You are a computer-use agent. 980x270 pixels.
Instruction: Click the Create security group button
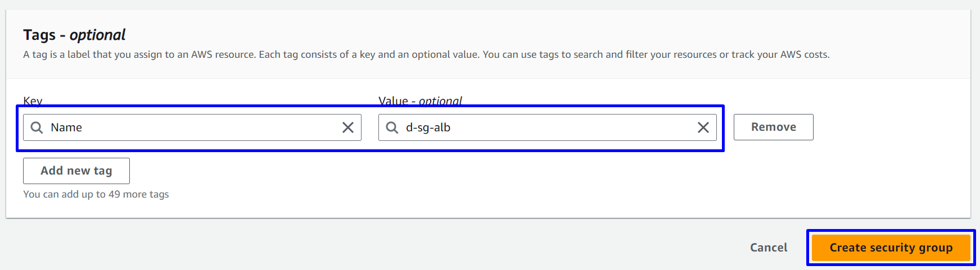point(891,248)
